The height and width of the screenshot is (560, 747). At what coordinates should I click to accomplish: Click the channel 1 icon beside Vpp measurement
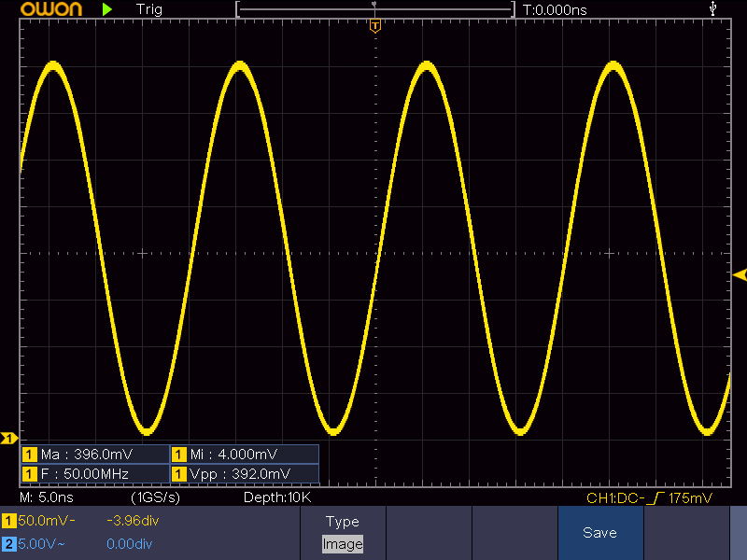coord(178,474)
